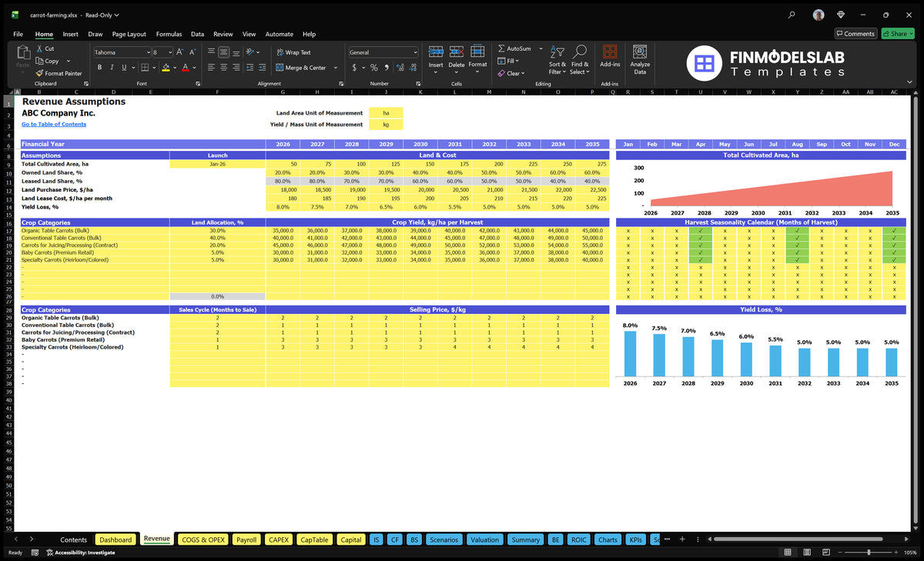Open the search magnifier in title bar
This screenshot has height=561, width=924.
[792, 15]
